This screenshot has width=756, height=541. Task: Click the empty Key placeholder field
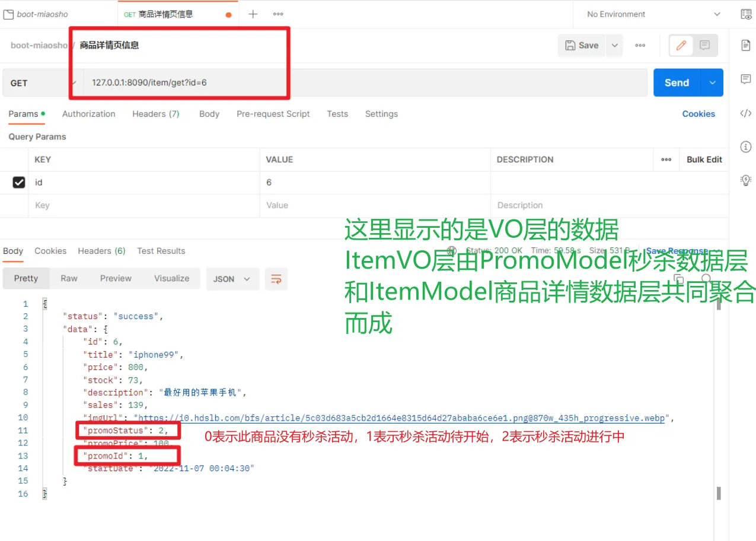click(144, 205)
